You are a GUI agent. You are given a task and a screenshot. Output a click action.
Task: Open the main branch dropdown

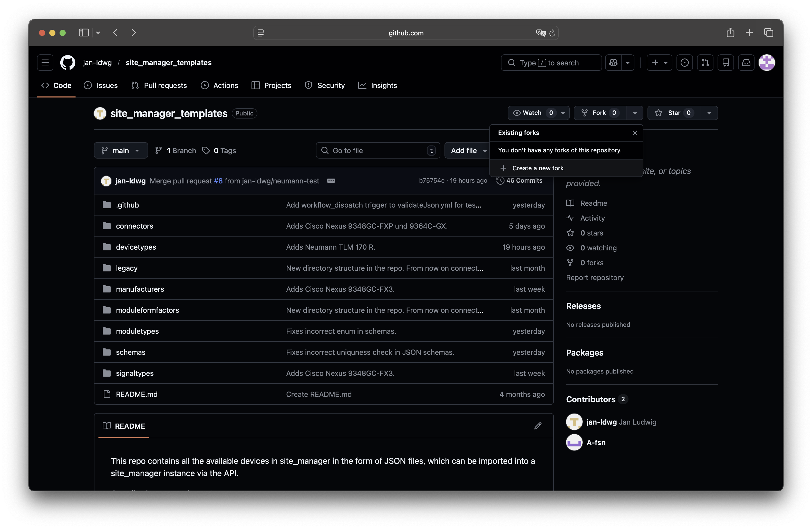tap(121, 150)
